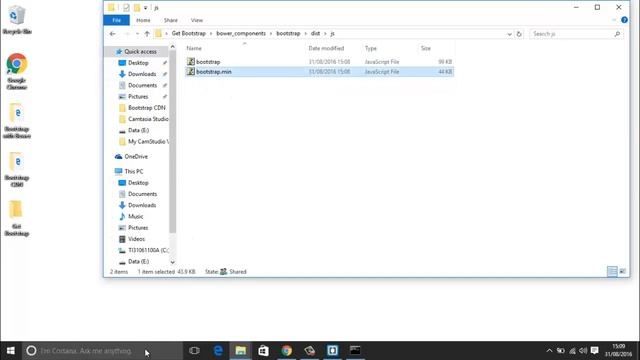
Task: Open Task View in the taskbar
Action: pyautogui.click(x=194, y=351)
